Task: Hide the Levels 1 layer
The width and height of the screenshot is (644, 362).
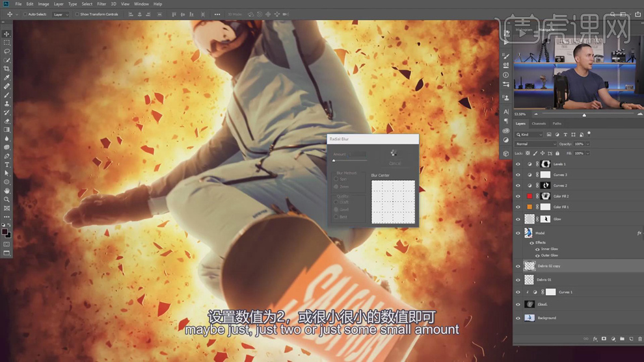Action: [518, 164]
